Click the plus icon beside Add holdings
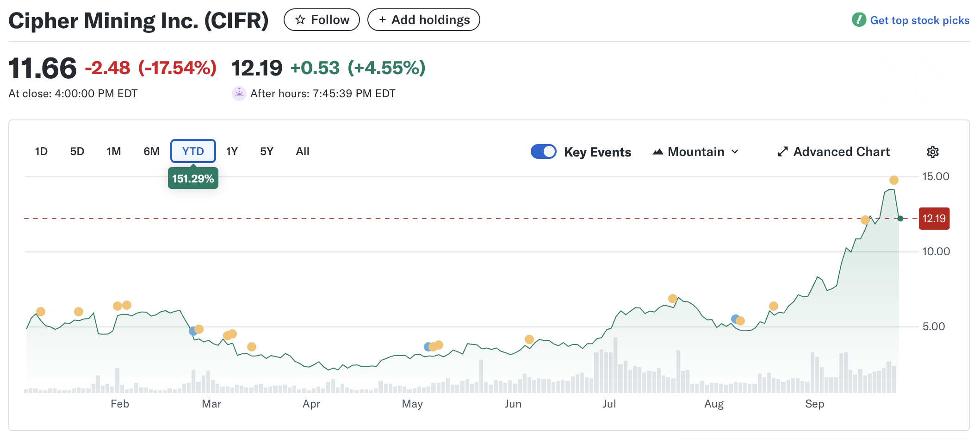Screen dimensions: 980x439 [x=382, y=20]
